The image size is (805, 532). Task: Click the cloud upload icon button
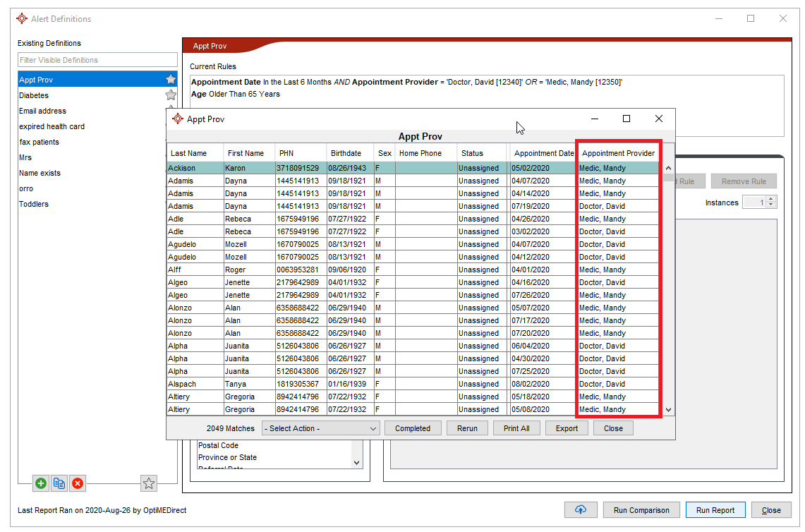point(581,510)
